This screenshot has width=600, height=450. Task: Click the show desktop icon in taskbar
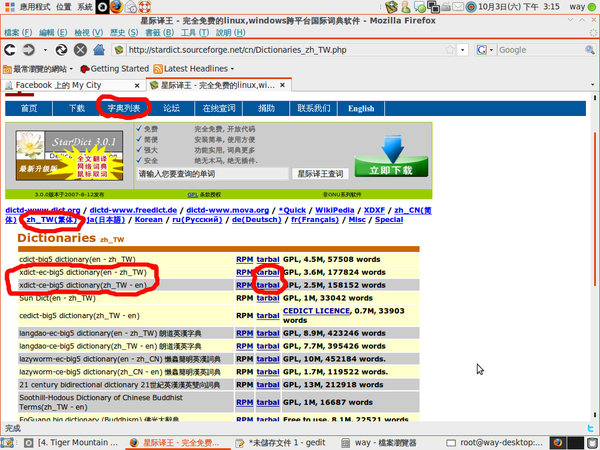(8, 443)
